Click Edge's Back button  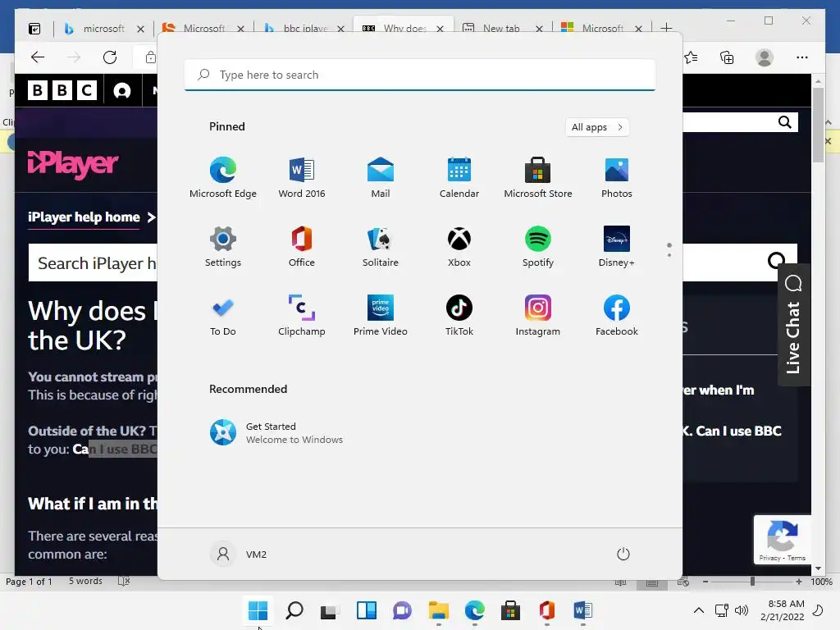click(x=38, y=57)
